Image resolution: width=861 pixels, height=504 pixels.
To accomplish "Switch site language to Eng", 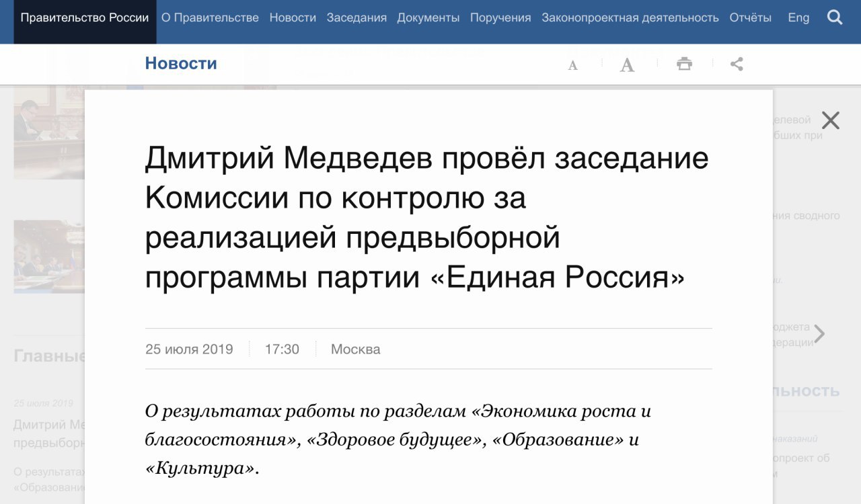I will click(798, 18).
